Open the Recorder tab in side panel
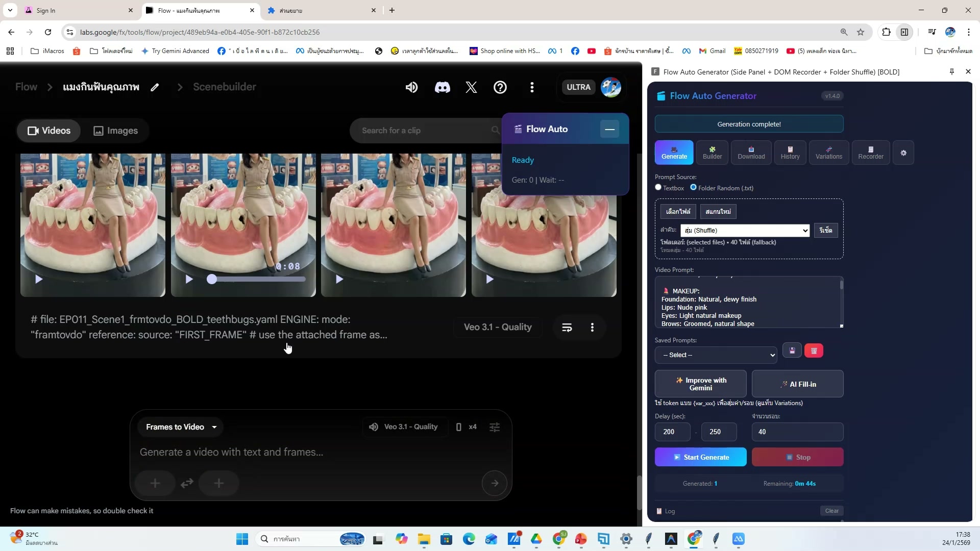Viewport: 980px width, 551px height. [x=870, y=153]
